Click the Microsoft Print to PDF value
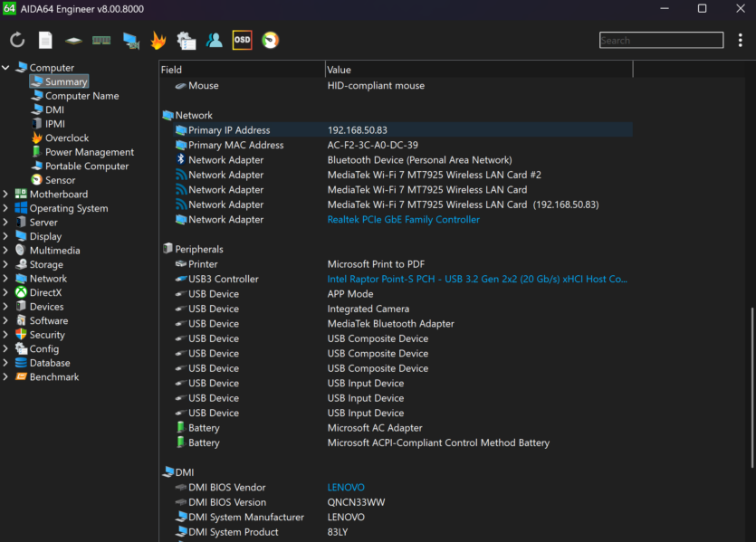 (376, 264)
